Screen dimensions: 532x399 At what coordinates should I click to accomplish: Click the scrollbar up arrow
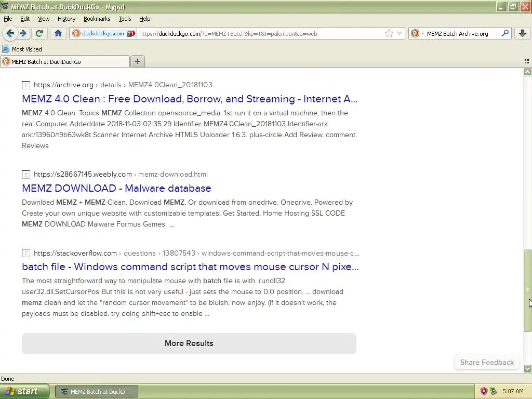[x=527, y=72]
